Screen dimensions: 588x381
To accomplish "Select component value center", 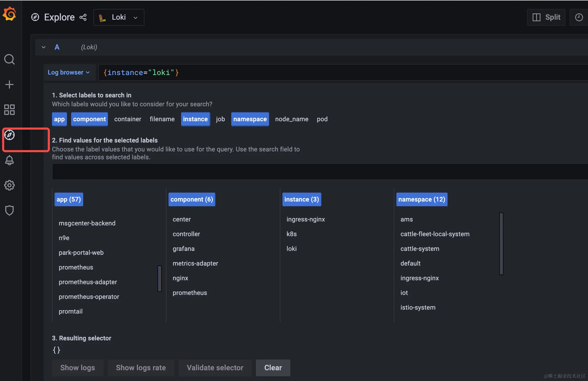I will 182,219.
